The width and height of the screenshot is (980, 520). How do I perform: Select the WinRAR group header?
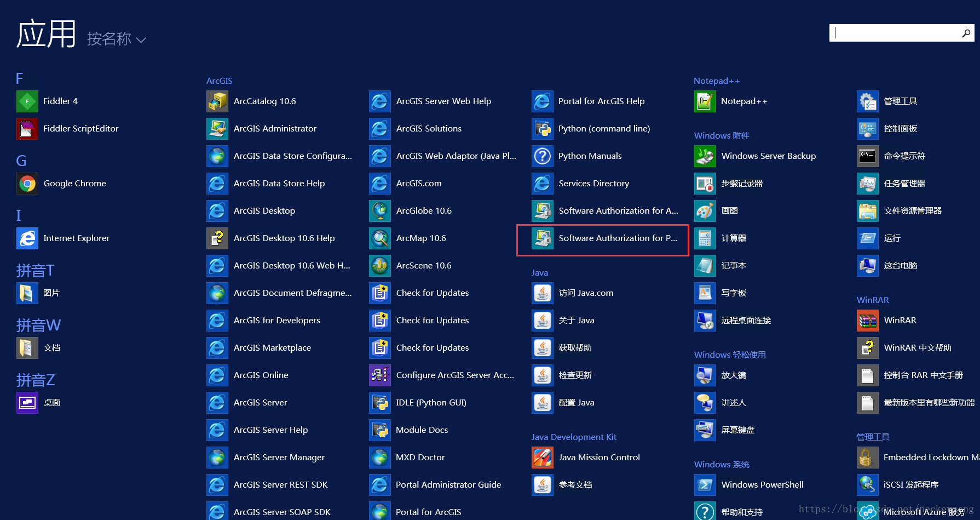[x=873, y=300]
